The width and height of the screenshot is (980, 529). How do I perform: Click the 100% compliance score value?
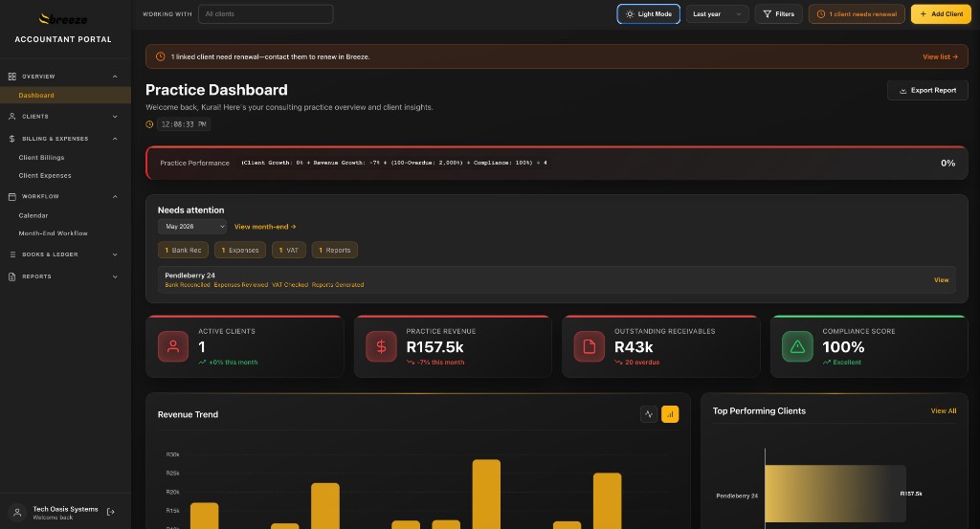click(843, 347)
